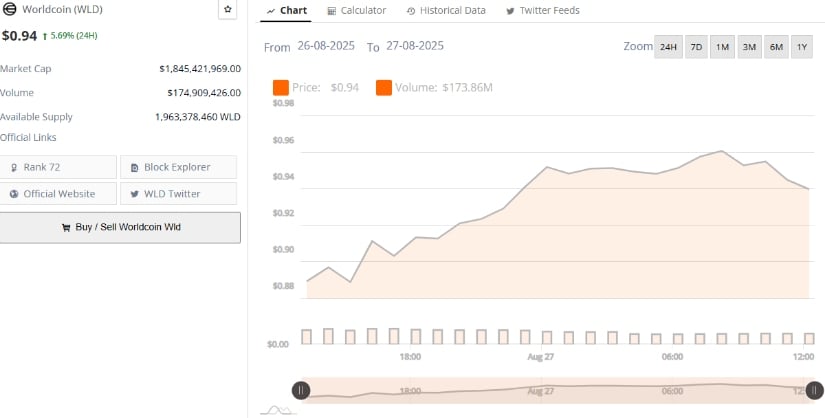The height and width of the screenshot is (418, 825).
Task: Visit the Official Website link
Action: [58, 194]
